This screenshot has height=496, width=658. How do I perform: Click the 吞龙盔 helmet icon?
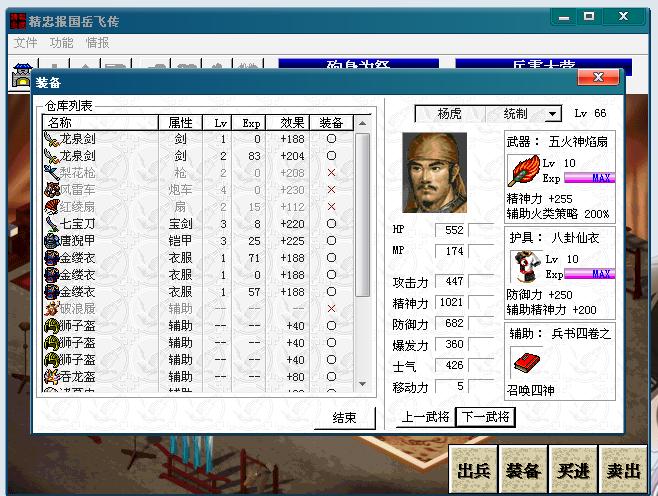tap(52, 376)
